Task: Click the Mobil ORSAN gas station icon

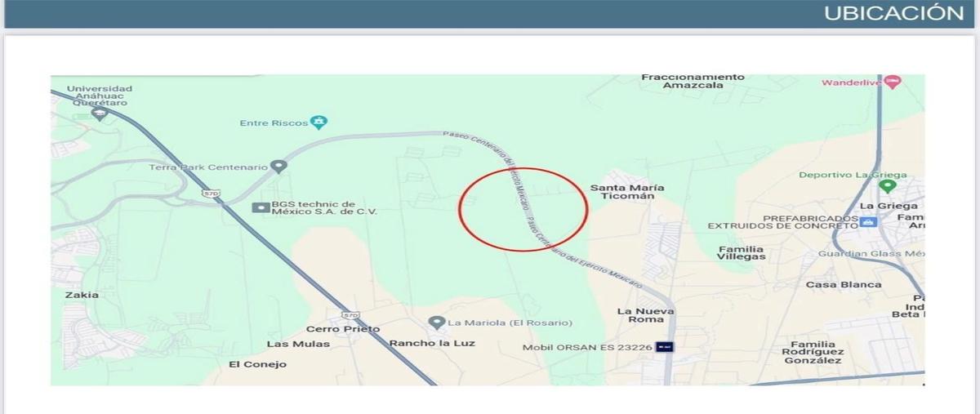Action: 666,348
